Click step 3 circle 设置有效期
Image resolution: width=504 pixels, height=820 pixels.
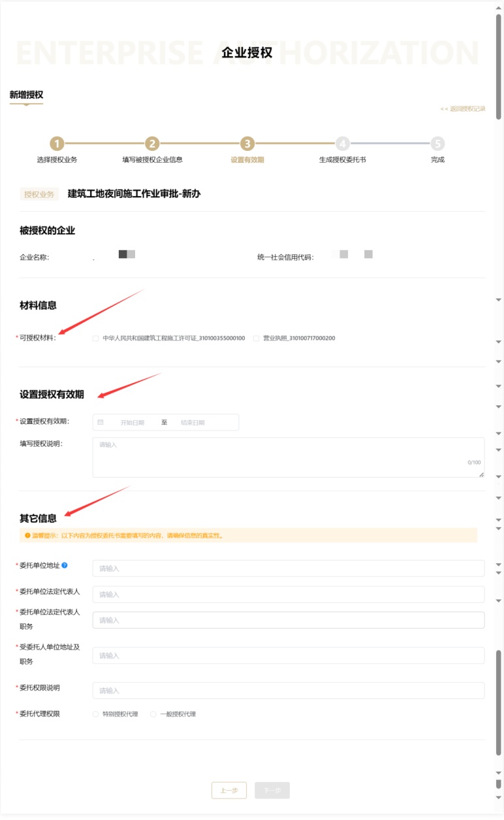point(247,144)
